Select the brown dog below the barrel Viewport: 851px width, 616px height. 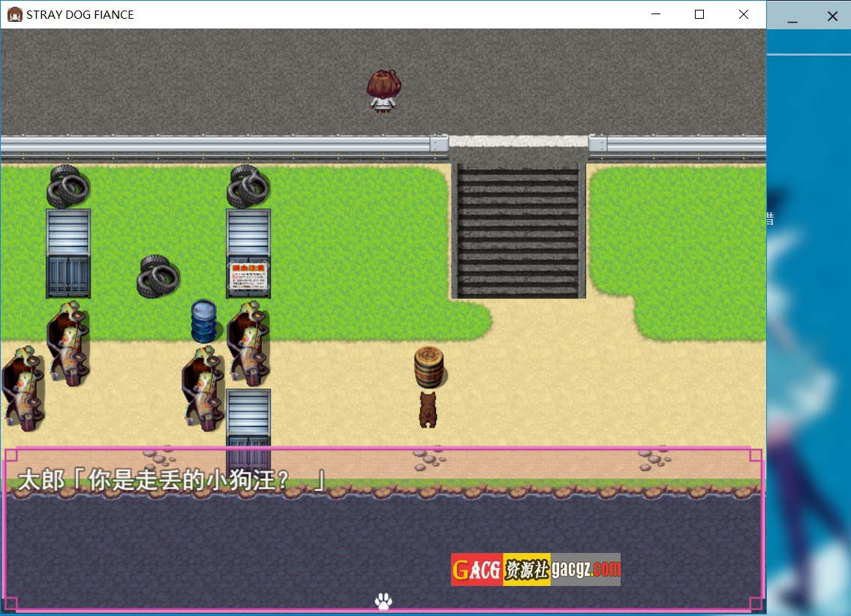pos(428,410)
